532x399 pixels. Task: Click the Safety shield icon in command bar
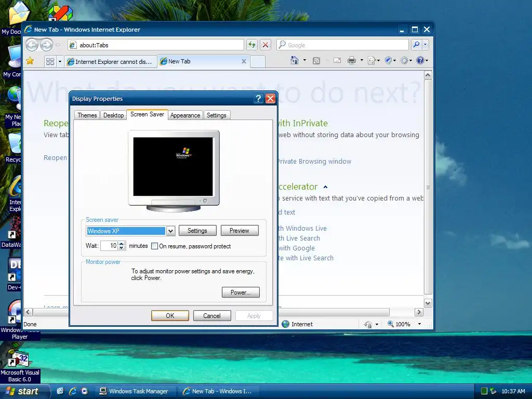389,60
